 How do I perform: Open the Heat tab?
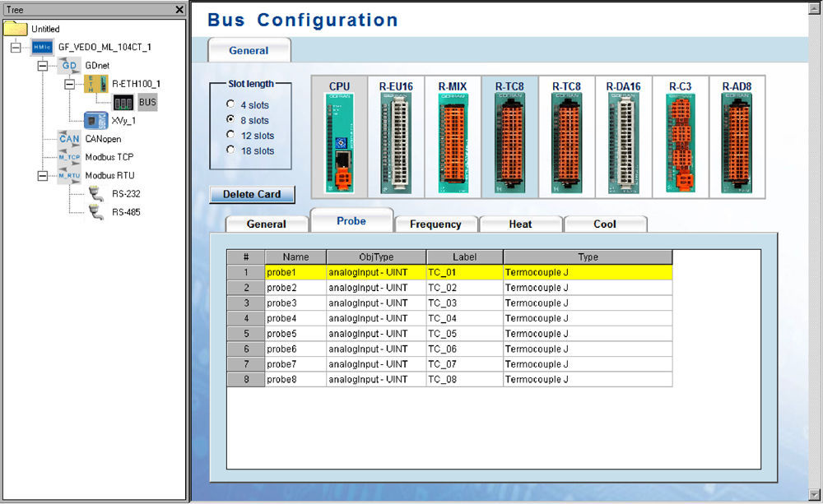click(x=520, y=224)
